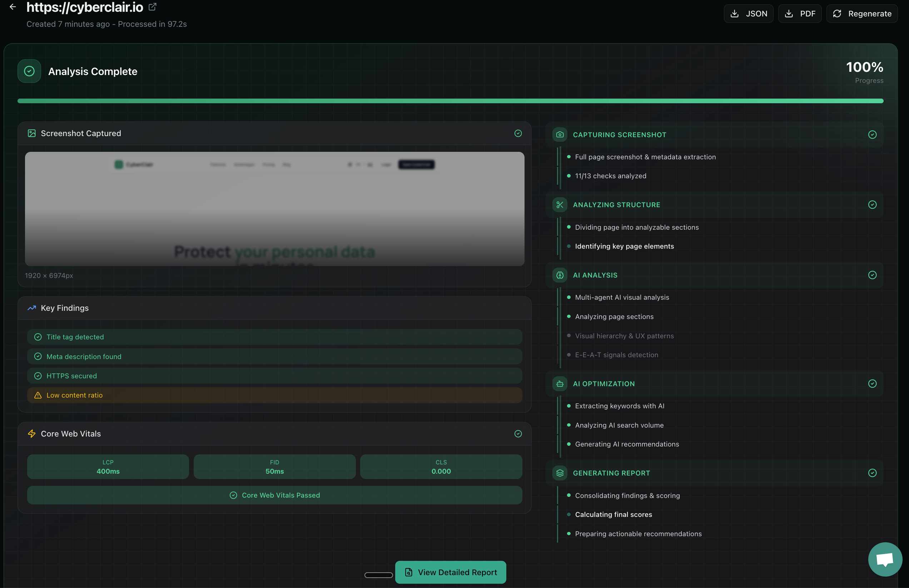Click the back arrow beside the URL
This screenshot has width=909, height=588.
(13, 6)
